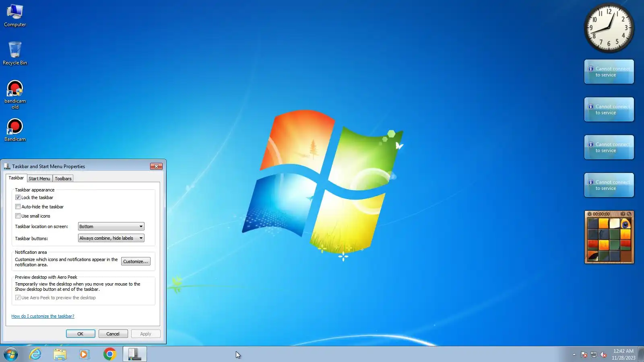The image size is (644, 362).
Task: Select the Bandicam desktop shortcut
Action: 15,130
